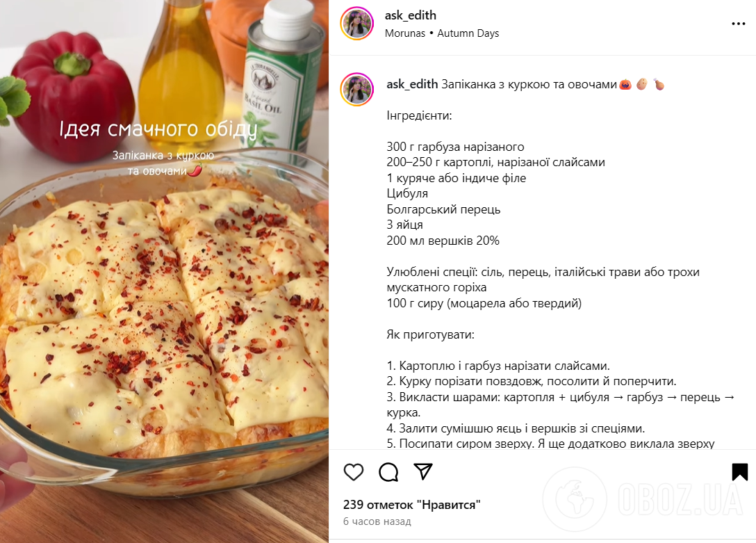This screenshot has width=756, height=543.
Task: Click the potato emoji in the caption
Action: point(642,84)
